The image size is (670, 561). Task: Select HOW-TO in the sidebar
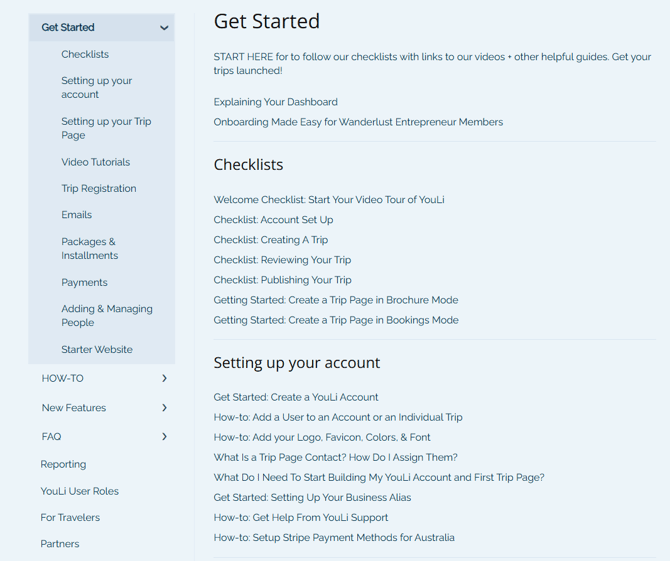pos(62,378)
